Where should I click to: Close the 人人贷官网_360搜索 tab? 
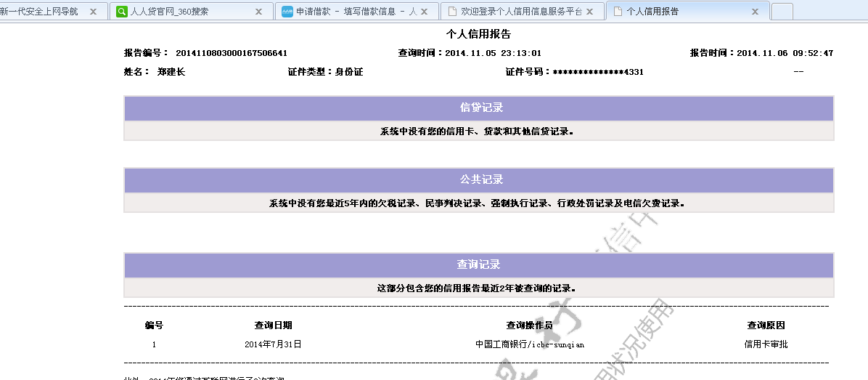[258, 12]
